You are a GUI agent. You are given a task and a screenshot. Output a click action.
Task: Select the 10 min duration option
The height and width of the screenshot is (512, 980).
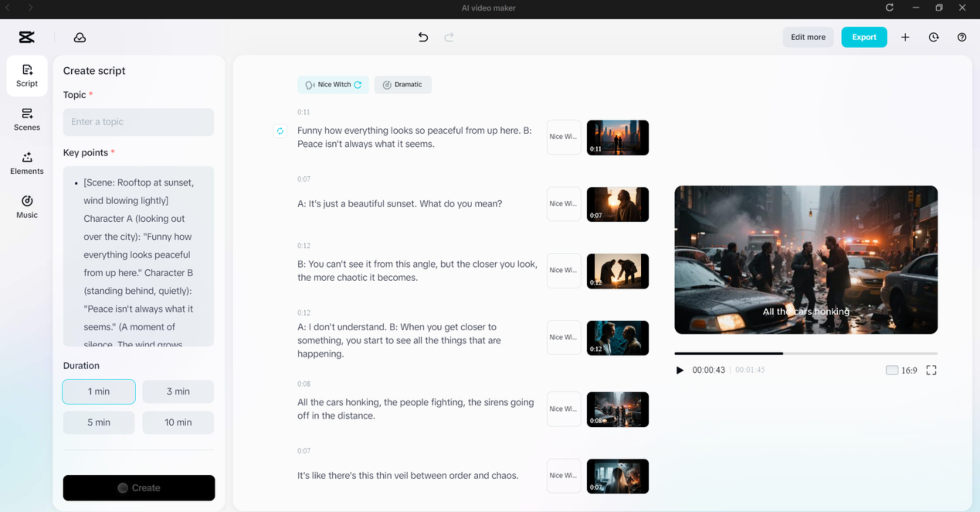pos(178,422)
